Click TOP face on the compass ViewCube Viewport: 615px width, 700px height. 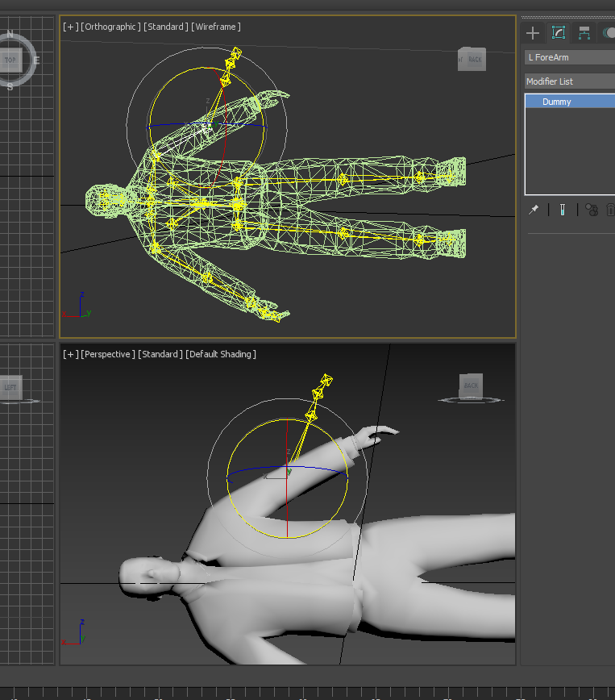[10, 60]
